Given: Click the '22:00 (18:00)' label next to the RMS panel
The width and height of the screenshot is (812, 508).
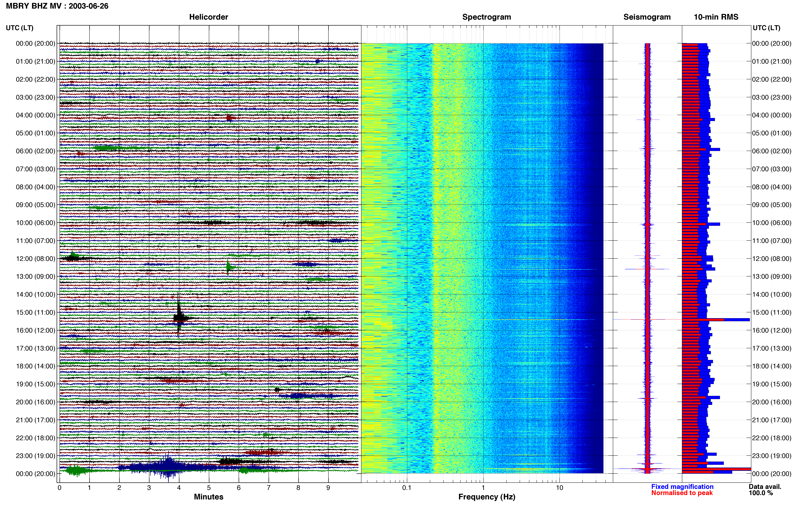Looking at the screenshot, I should pyautogui.click(x=772, y=438).
